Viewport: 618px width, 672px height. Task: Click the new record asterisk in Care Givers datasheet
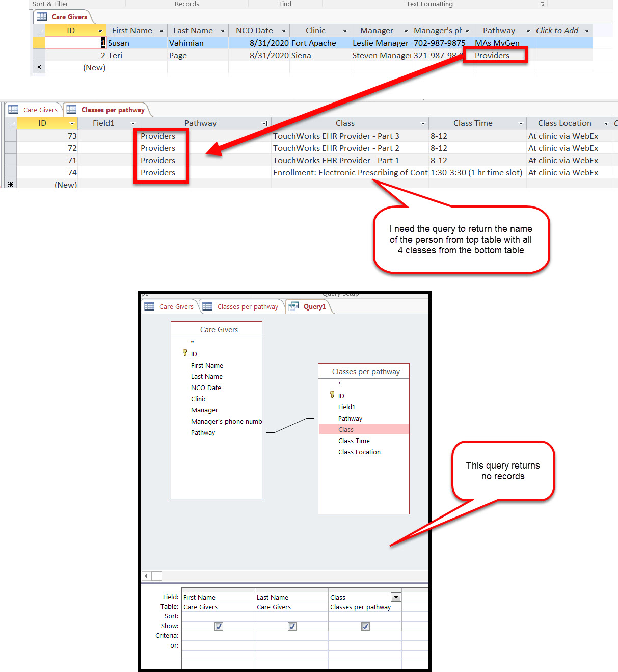(39, 67)
